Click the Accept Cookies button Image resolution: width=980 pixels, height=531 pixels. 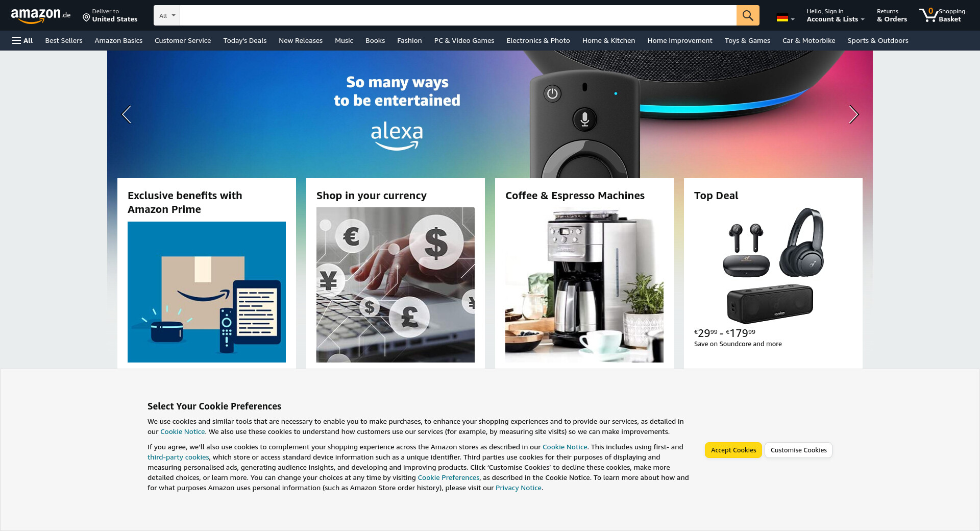point(733,450)
